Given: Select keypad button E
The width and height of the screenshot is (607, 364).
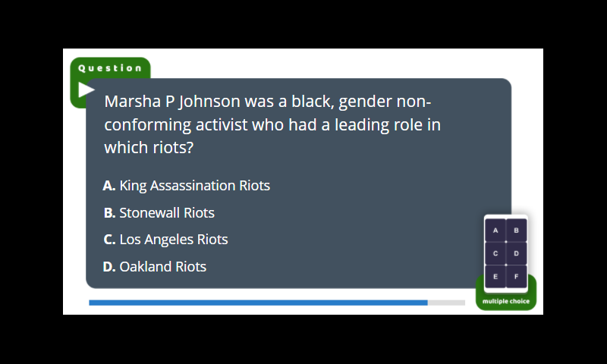Looking at the screenshot, I should [x=495, y=276].
